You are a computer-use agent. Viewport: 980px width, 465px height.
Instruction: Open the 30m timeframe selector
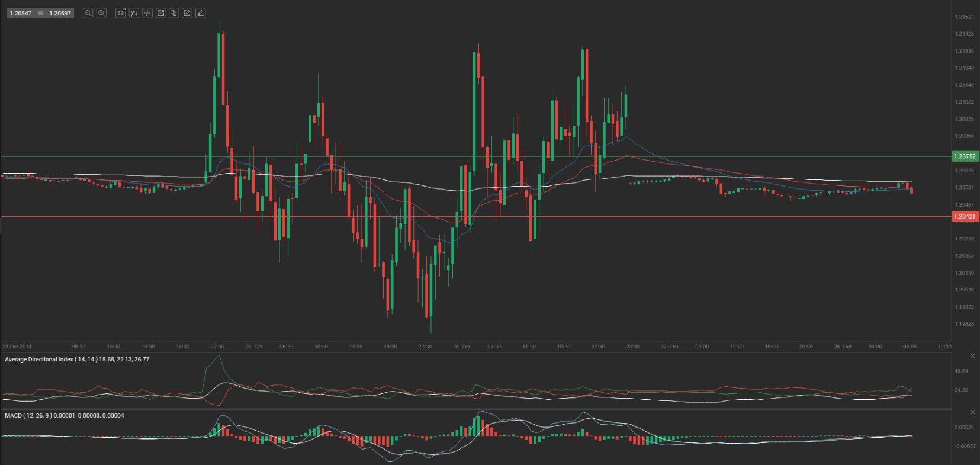(120, 13)
